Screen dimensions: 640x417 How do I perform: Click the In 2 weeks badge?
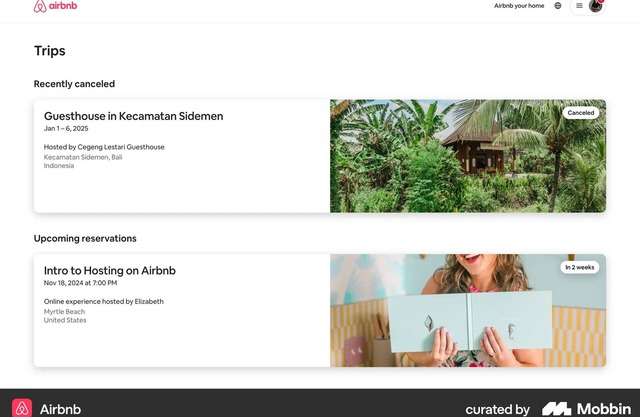point(580,267)
